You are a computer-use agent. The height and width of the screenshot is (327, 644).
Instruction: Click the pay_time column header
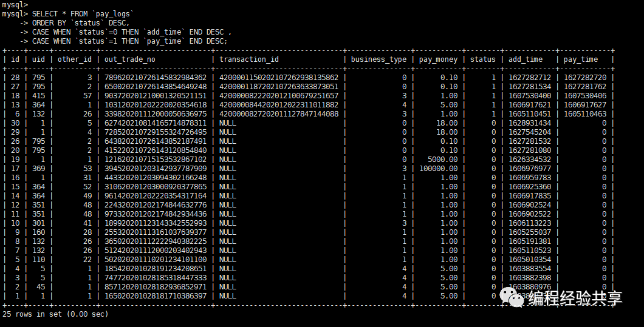[580, 59]
